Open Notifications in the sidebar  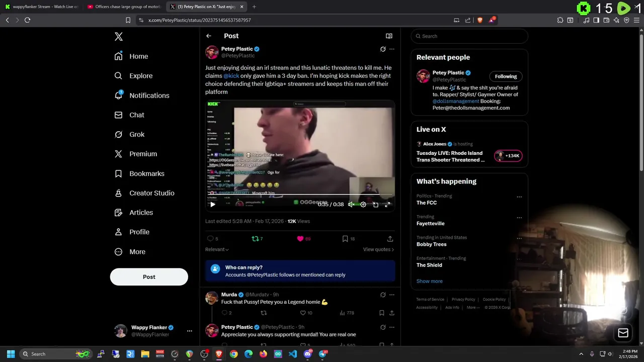click(x=141, y=96)
